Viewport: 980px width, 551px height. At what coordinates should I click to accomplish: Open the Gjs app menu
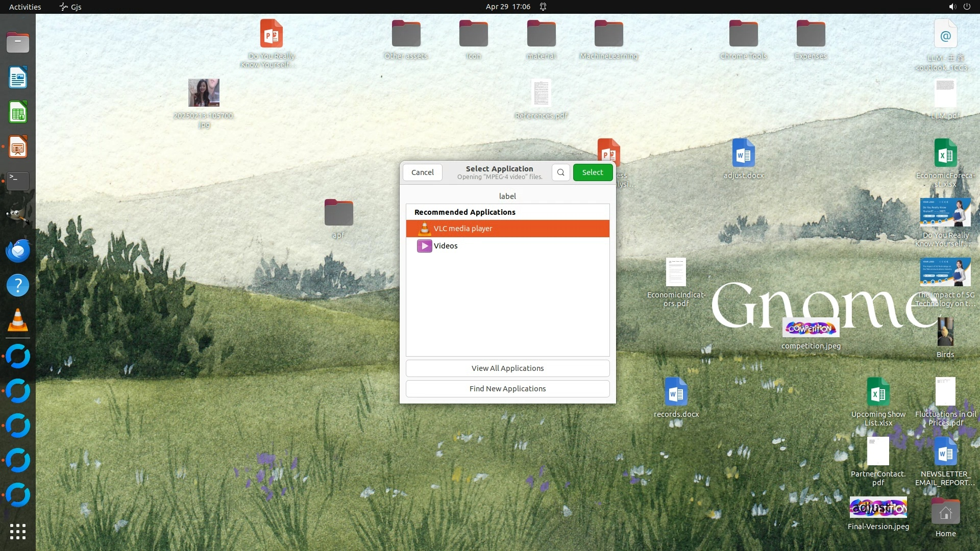(x=71, y=7)
